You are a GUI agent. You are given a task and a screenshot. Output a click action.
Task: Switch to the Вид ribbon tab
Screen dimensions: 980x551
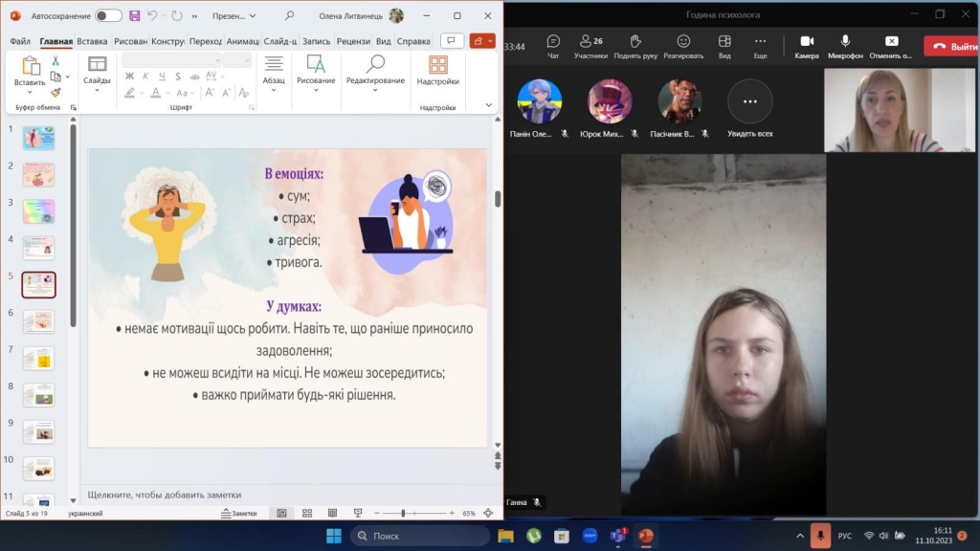tap(383, 41)
